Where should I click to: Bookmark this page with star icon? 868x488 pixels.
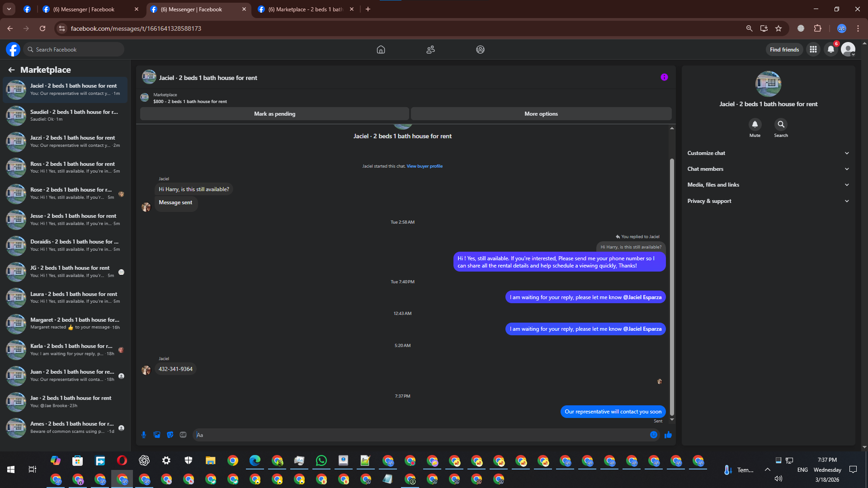(778, 28)
